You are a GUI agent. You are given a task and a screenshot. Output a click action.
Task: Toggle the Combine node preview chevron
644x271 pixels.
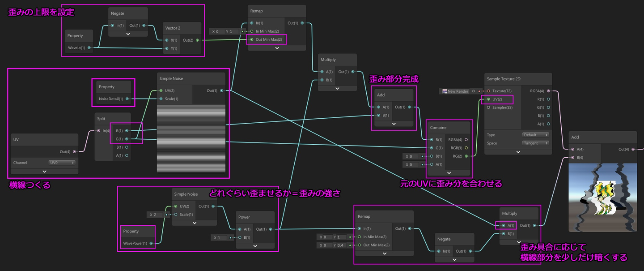click(449, 173)
